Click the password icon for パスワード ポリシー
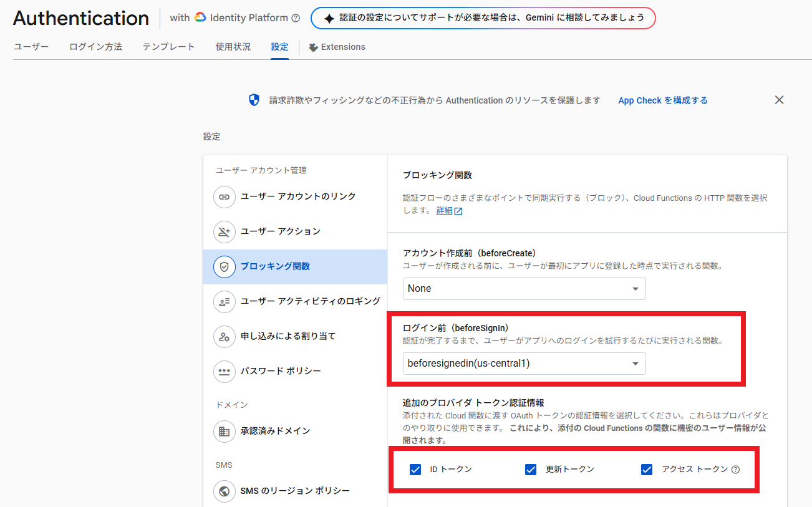This screenshot has height=507, width=812. tap(225, 371)
